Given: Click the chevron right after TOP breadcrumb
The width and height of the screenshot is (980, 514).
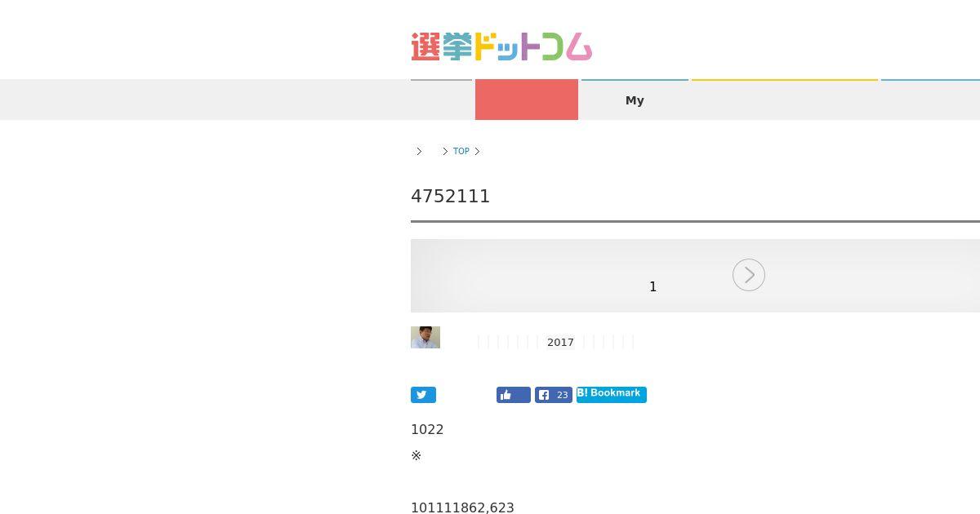Looking at the screenshot, I should coord(477,151).
